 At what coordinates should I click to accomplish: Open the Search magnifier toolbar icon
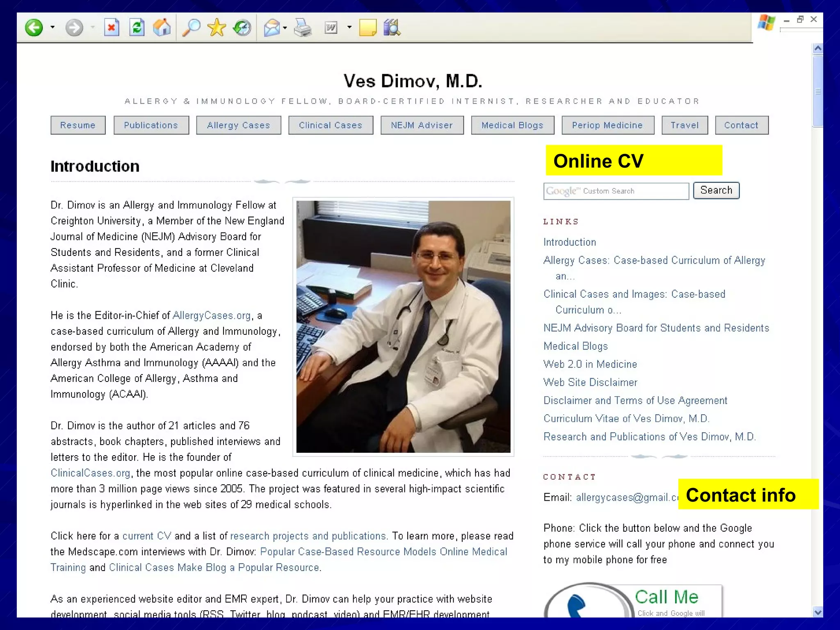[191, 27]
